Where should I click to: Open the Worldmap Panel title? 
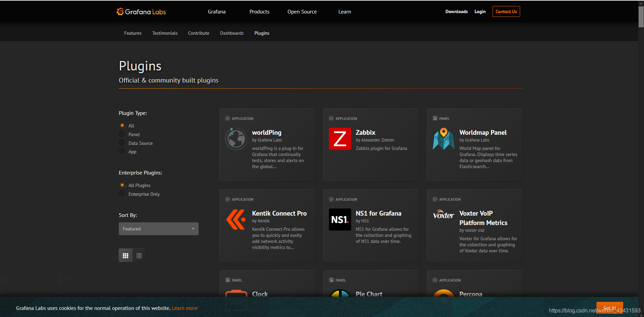(483, 133)
